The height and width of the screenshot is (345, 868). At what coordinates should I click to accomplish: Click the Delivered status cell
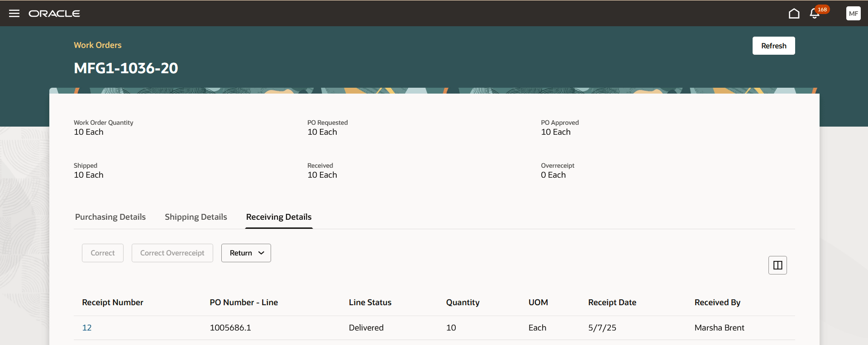coord(366,328)
